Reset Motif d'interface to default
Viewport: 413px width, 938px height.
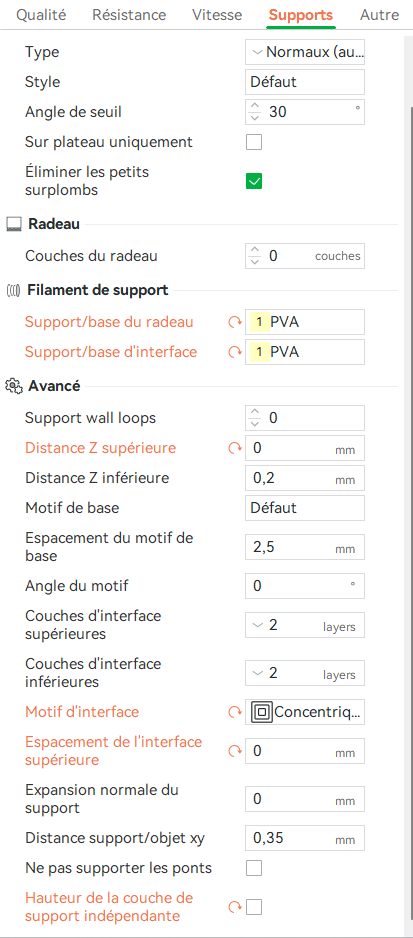click(x=233, y=712)
